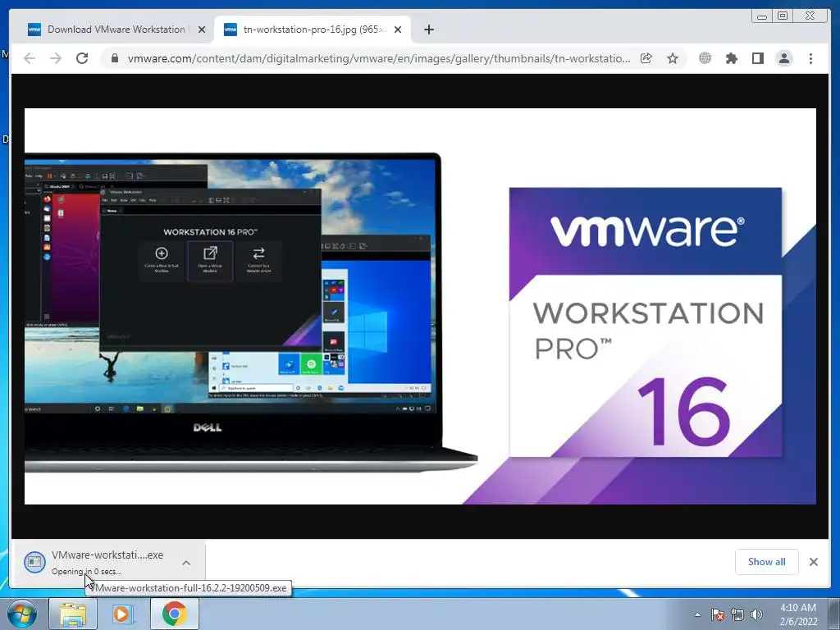
Task: Open Action Center flag icon
Action: [x=718, y=614]
